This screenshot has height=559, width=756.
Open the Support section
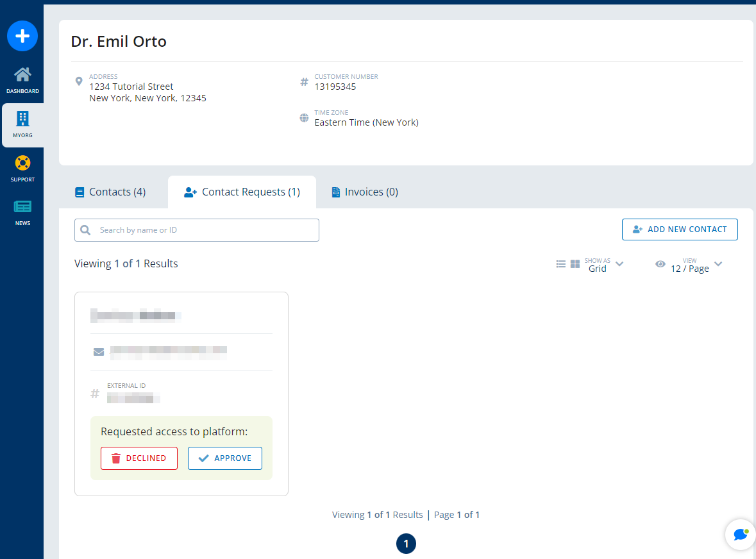[x=22, y=168]
